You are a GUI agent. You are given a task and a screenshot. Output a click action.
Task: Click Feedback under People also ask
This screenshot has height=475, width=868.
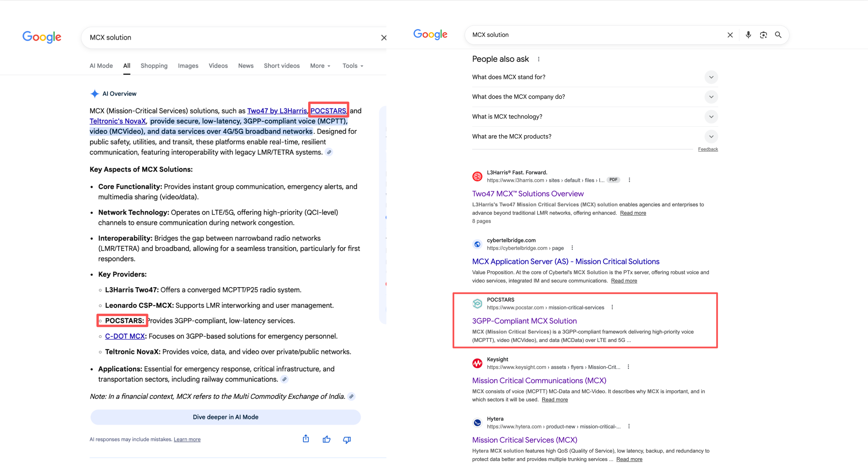[708, 149]
